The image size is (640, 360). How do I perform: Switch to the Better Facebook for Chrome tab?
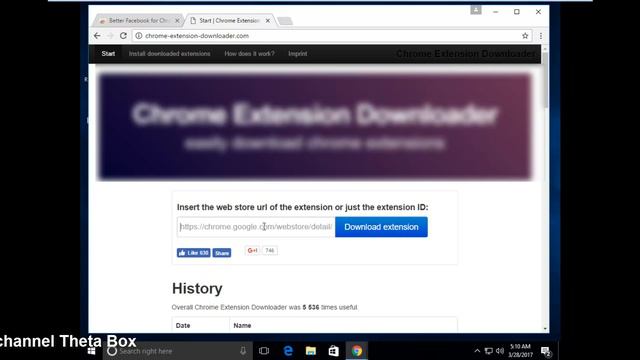(138, 20)
